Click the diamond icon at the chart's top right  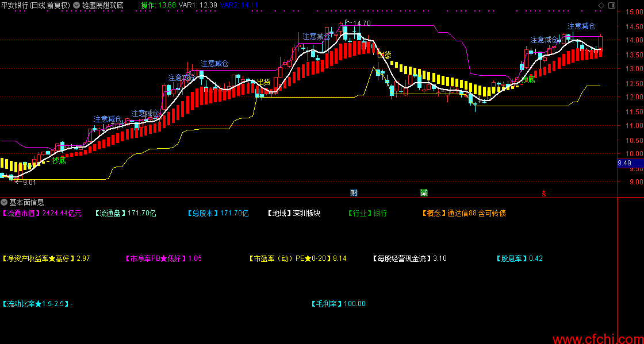coord(601,5)
